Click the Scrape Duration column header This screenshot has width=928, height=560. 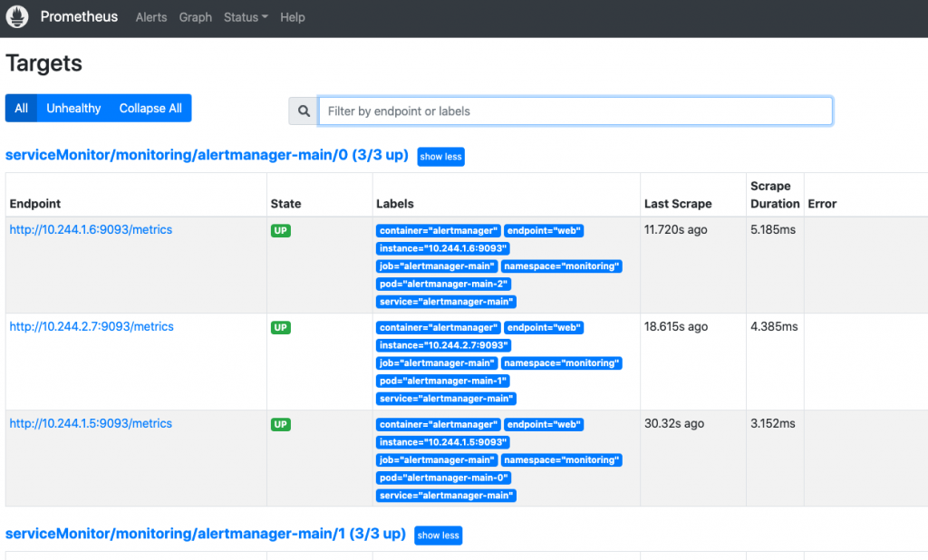tap(775, 195)
